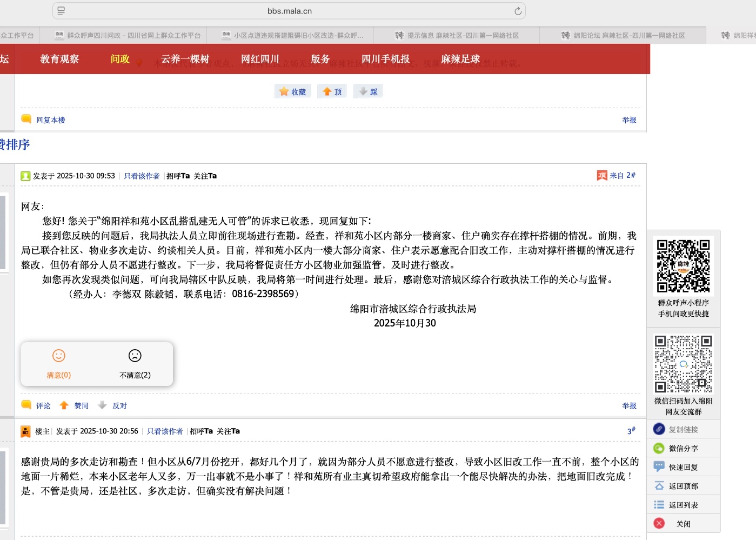Click the 群众呼声小程序 QR code image
This screenshot has width=756, height=540.
coord(683,265)
